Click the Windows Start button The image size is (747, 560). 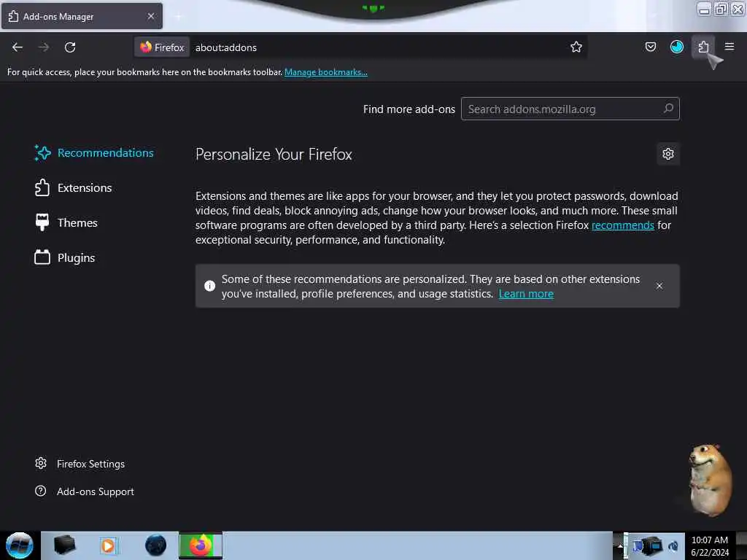(19, 545)
